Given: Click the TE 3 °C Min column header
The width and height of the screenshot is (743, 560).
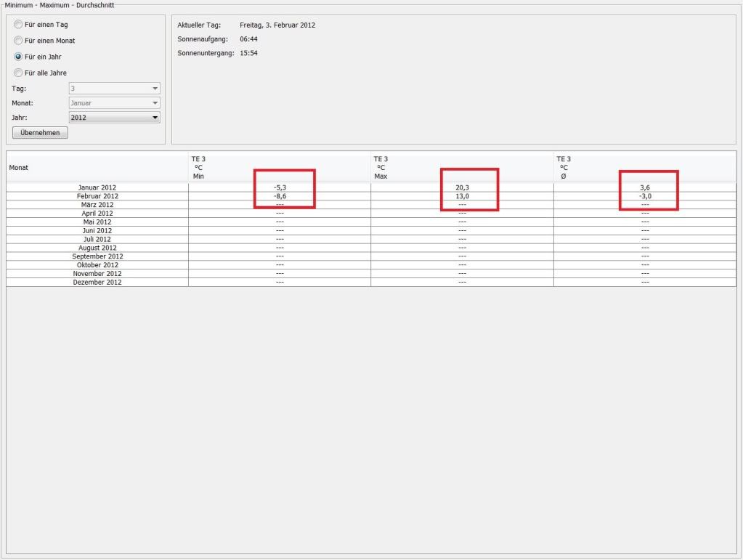Looking at the screenshot, I should tap(280, 168).
